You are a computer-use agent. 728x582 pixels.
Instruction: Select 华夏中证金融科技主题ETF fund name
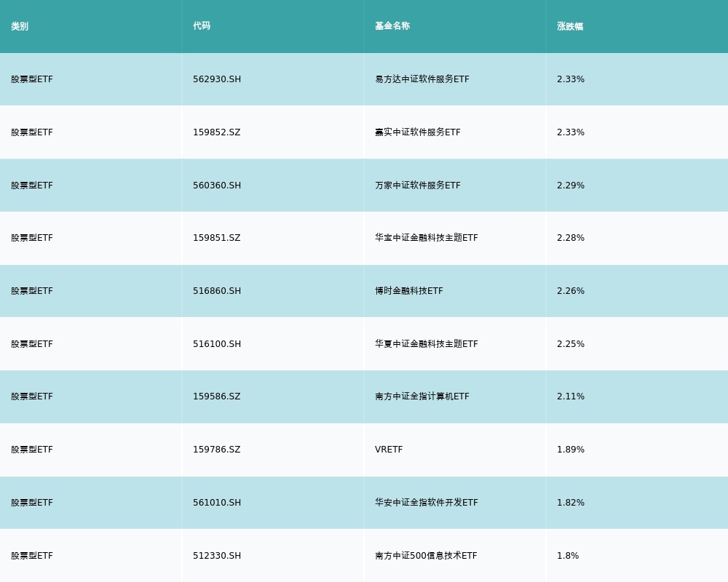[427, 344]
